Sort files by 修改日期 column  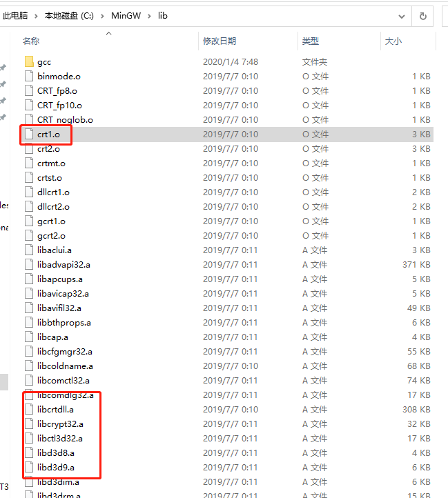pos(220,41)
